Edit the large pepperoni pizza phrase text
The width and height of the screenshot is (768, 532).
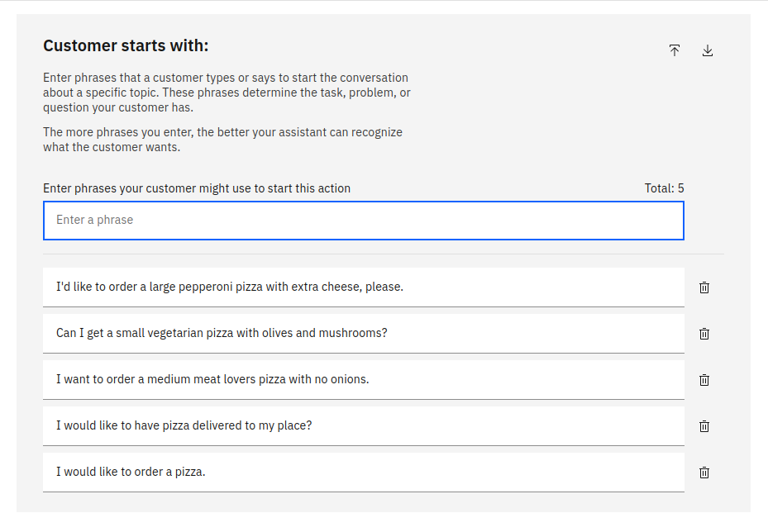pos(230,287)
